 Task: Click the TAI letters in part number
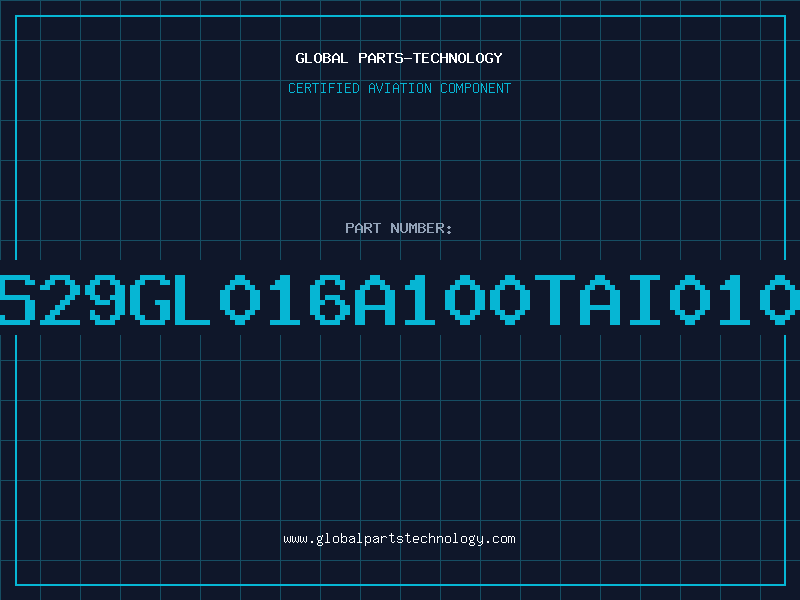point(597,299)
